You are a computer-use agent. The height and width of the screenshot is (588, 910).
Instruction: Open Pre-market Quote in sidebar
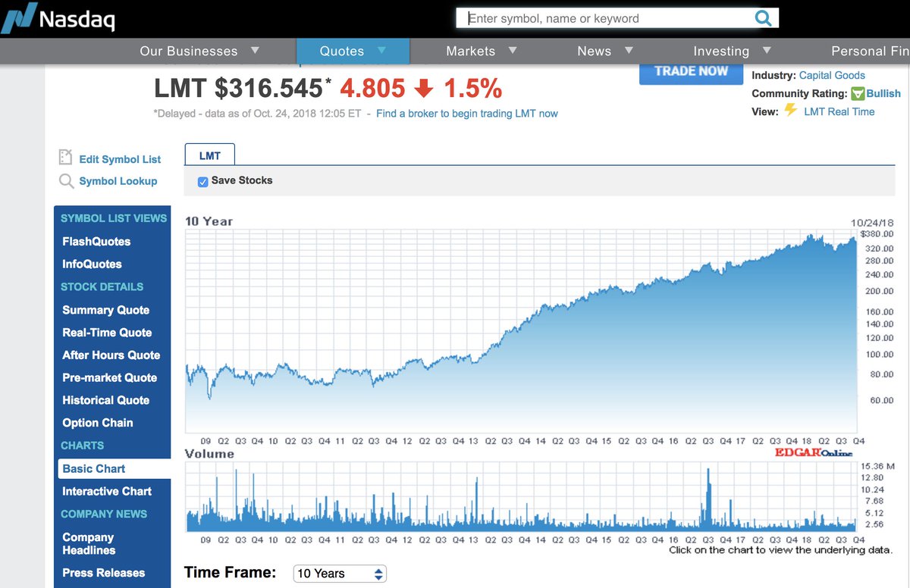[110, 378]
